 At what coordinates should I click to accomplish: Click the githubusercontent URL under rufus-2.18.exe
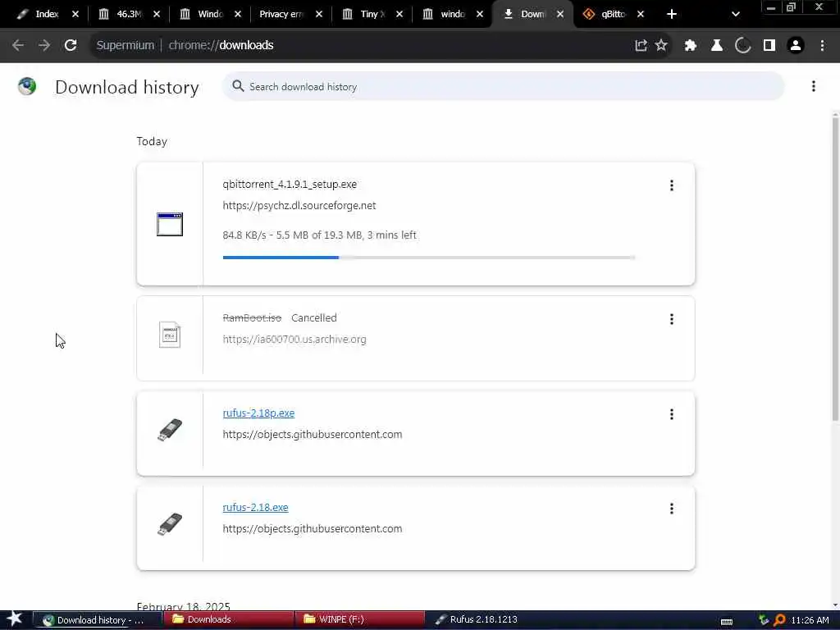coord(313,529)
